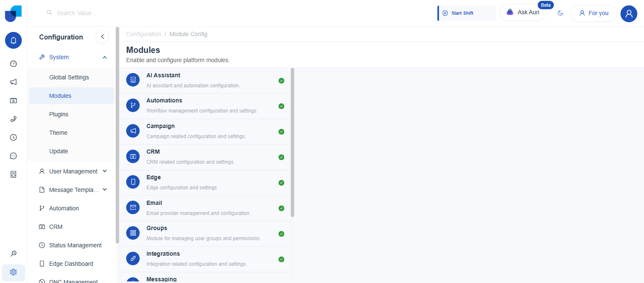This screenshot has height=283, width=644.
Task: Collapse the Configuration sidebar with arrow button
Action: 102,37
